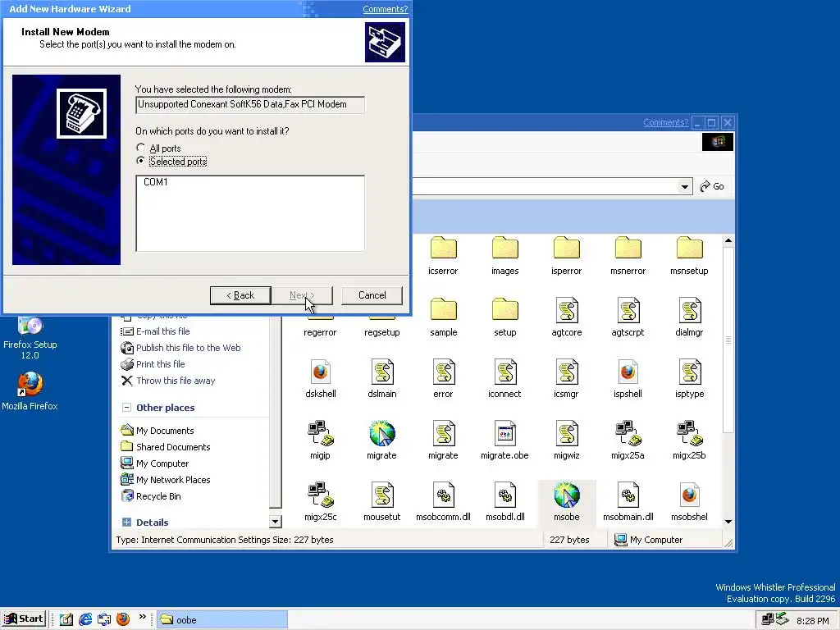This screenshot has width=840, height=630.
Task: Select the icsmgr script file
Action: 566,379
